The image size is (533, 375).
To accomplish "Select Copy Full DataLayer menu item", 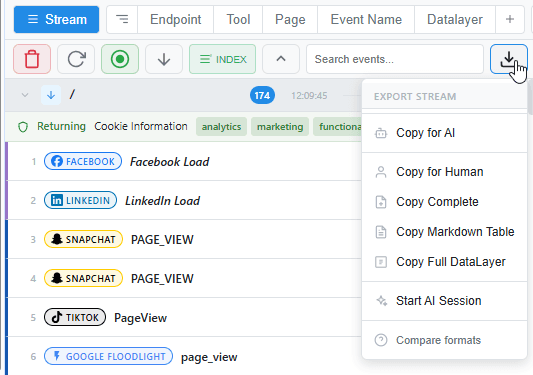I will [444, 262].
